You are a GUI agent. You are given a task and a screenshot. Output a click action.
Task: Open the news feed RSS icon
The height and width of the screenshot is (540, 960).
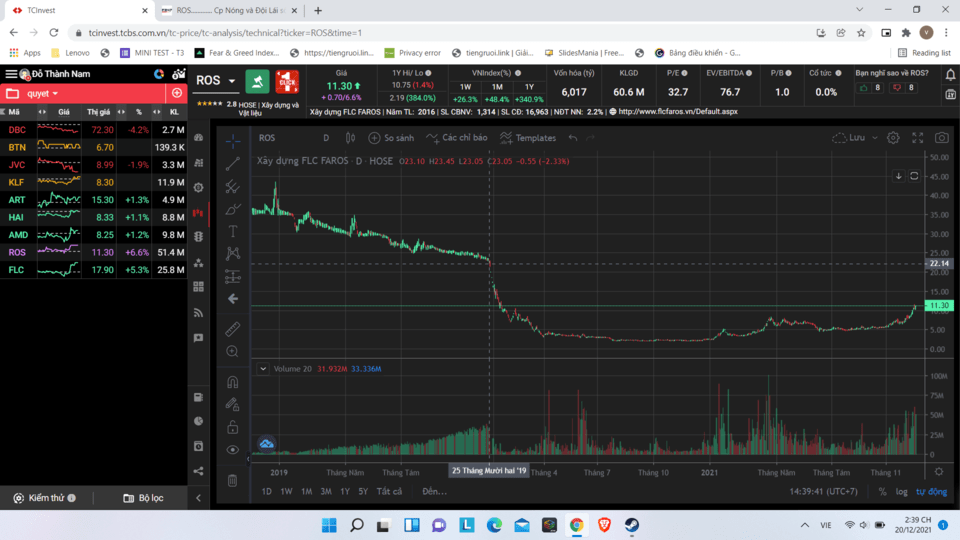[x=198, y=312]
